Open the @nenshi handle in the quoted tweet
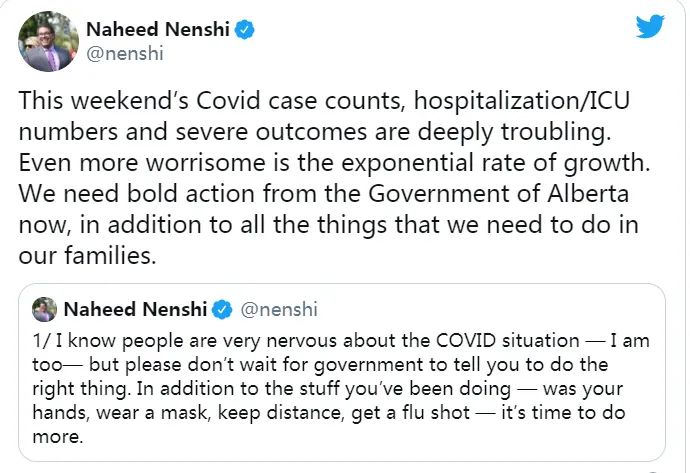690x473 pixels. (x=279, y=309)
